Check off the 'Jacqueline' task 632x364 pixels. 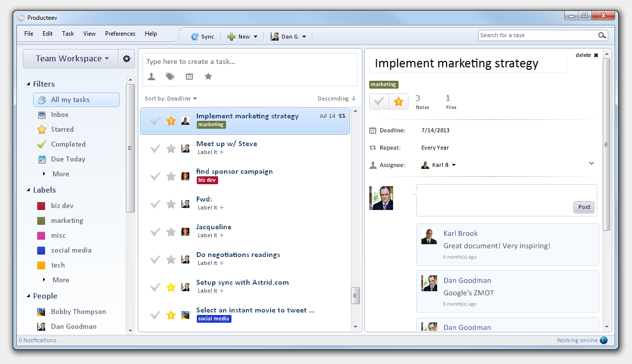155,232
